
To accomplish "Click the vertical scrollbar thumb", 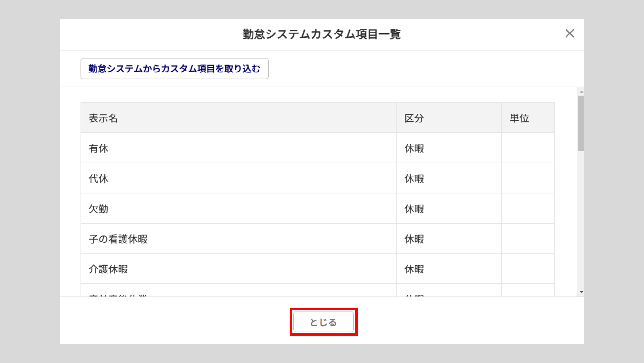I will pos(581,123).
